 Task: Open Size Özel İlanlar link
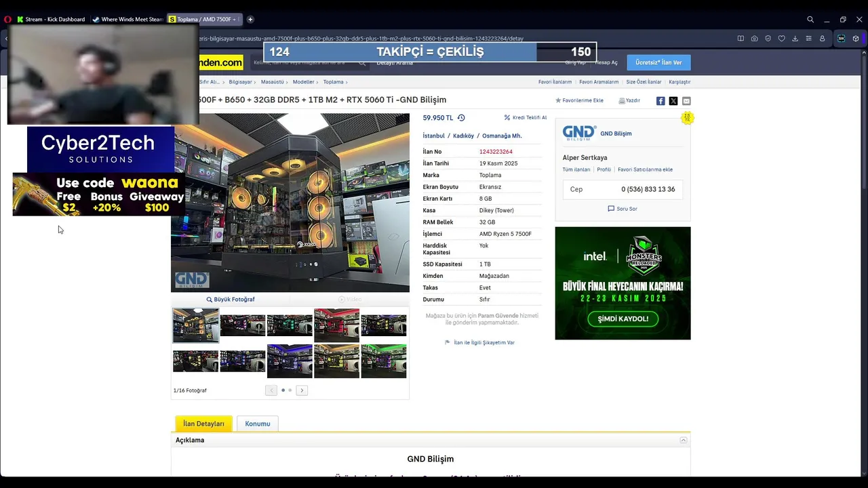click(644, 82)
